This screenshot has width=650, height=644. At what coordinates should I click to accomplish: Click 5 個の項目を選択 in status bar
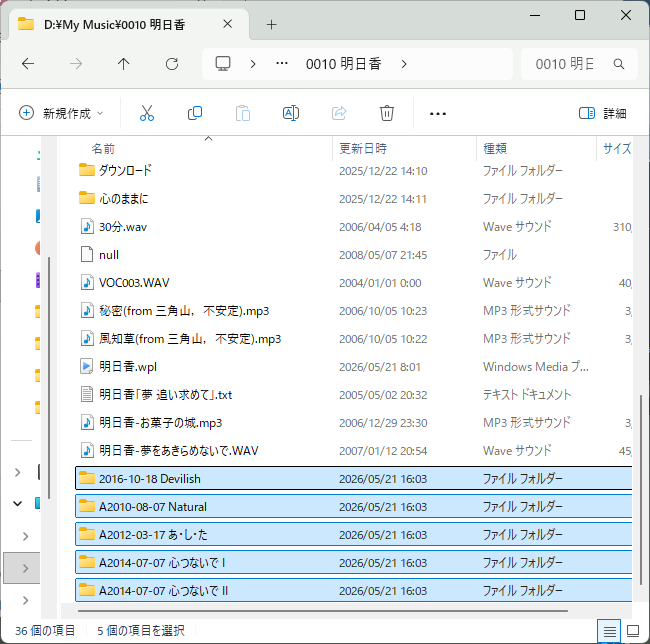pos(141,631)
